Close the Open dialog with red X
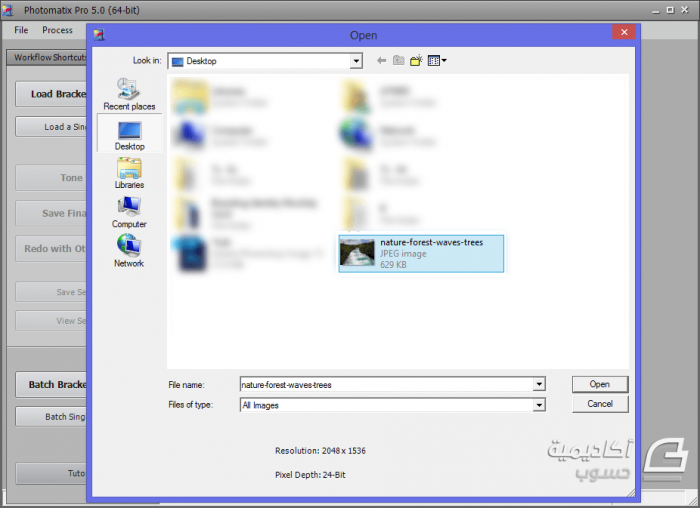Screen dimensions: 700x508 point(624,32)
